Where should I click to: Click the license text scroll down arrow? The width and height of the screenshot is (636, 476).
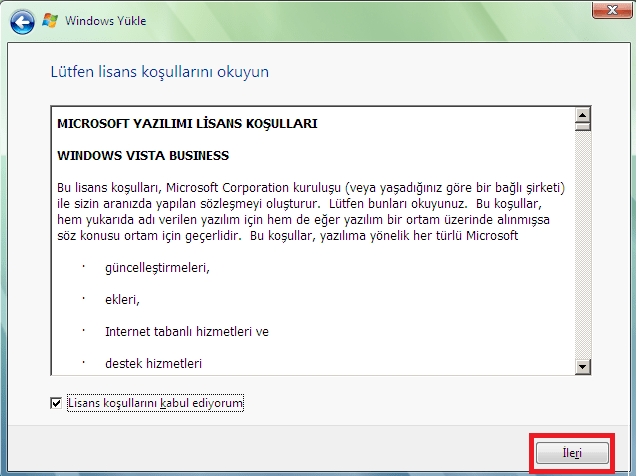tap(583, 367)
